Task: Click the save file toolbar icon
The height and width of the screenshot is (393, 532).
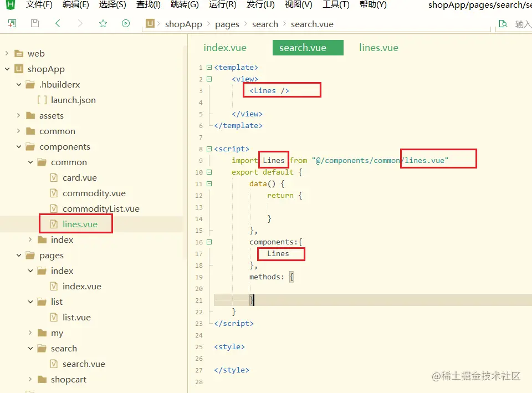Action: click(35, 23)
